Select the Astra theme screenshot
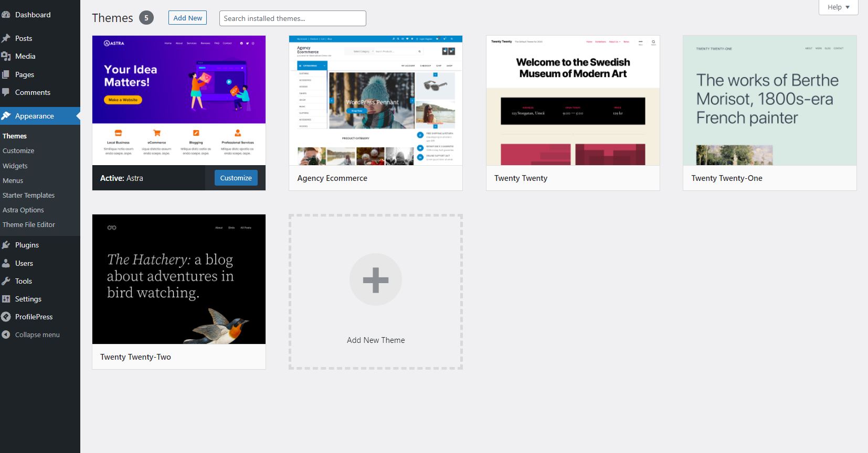868x453 pixels. pos(179,100)
